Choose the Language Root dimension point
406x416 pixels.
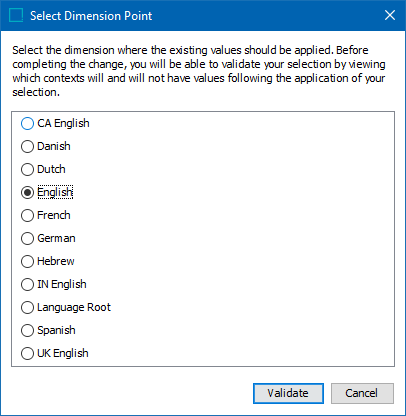click(x=27, y=307)
